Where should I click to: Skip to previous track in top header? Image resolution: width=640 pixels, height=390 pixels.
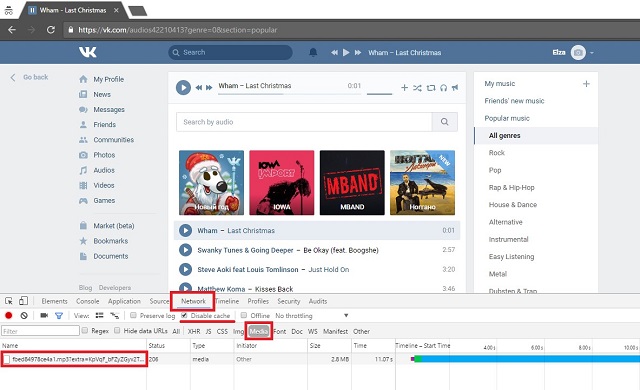tap(334, 53)
